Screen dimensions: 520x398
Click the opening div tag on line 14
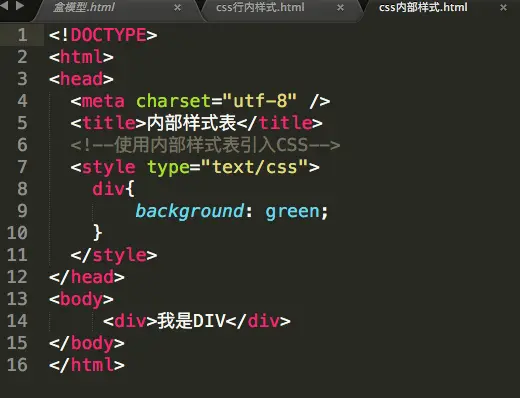[130, 321]
